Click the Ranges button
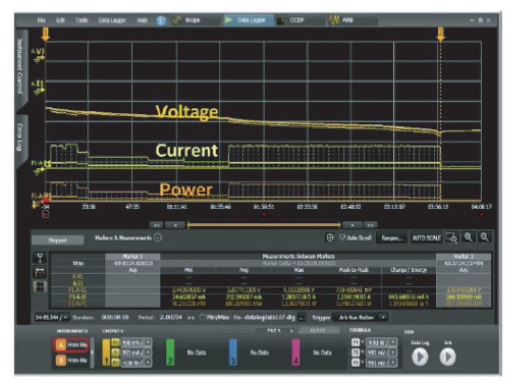The width and height of the screenshot is (520, 387). 392,238
